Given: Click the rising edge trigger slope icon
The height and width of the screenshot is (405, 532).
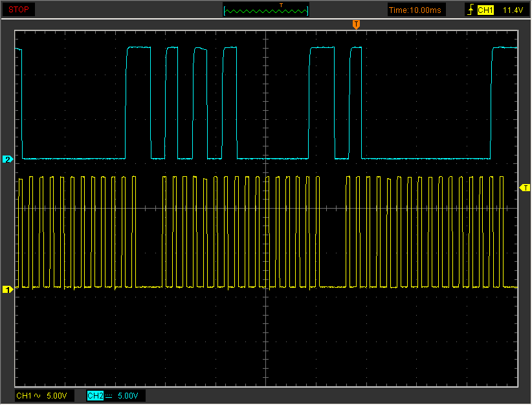Looking at the screenshot, I should tap(471, 10).
